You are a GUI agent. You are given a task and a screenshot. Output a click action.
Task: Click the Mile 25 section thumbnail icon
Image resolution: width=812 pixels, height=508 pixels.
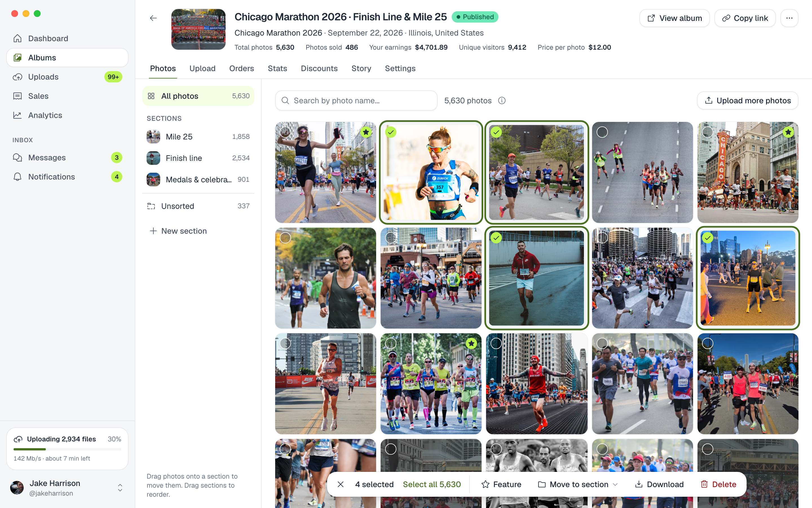[x=153, y=137]
